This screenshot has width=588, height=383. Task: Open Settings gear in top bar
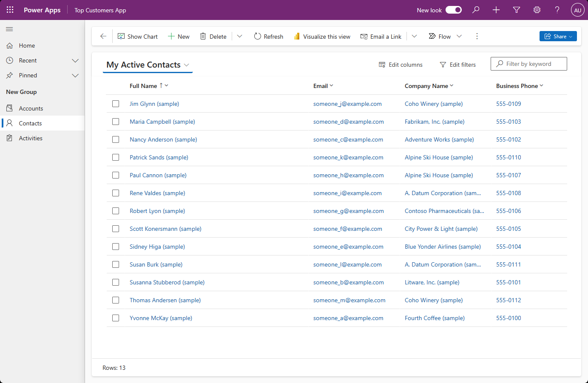point(537,10)
